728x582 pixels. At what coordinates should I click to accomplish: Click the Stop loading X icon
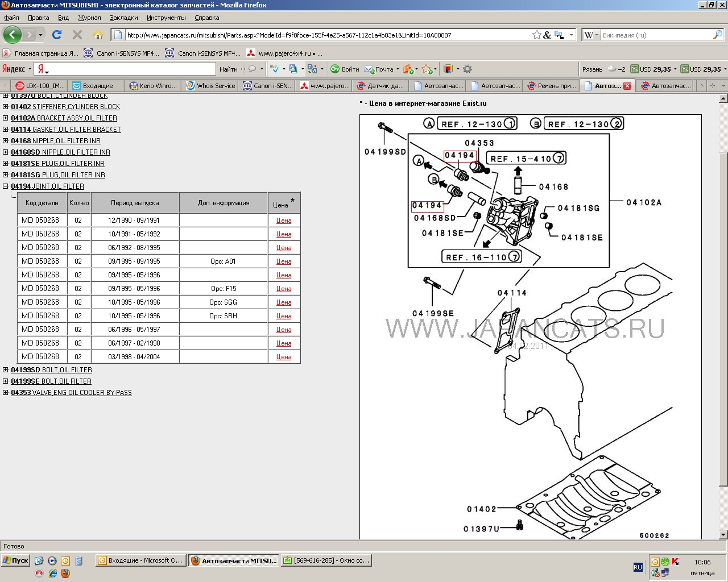tap(77, 35)
